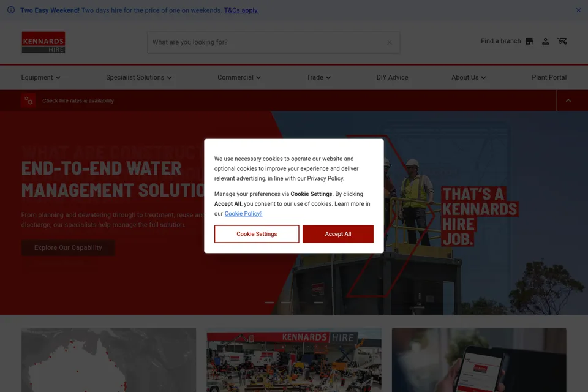Click the Find a branch text

pos(500,41)
